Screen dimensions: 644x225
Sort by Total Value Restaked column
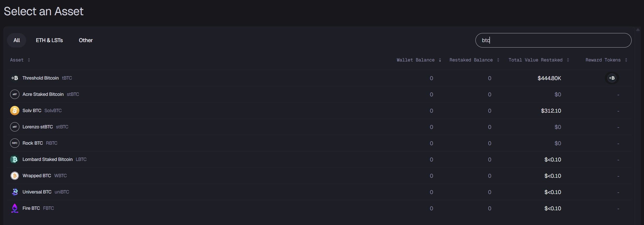[568, 60]
